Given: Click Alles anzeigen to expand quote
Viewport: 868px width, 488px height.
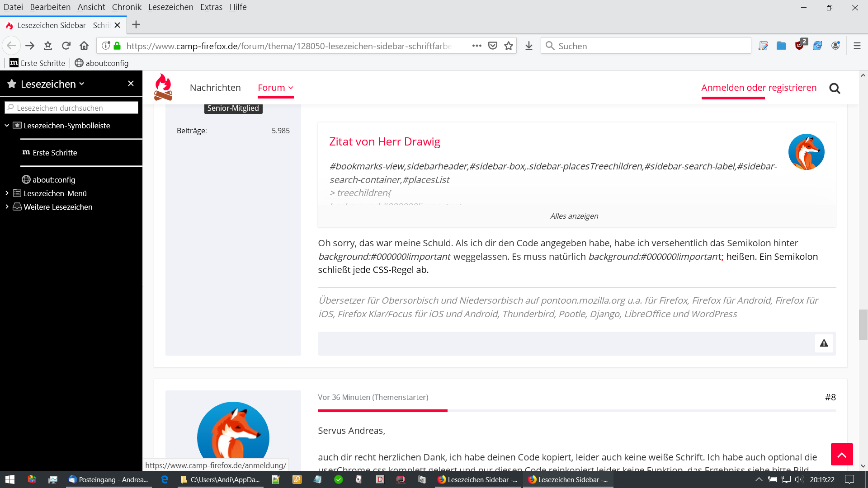Looking at the screenshot, I should pos(574,216).
